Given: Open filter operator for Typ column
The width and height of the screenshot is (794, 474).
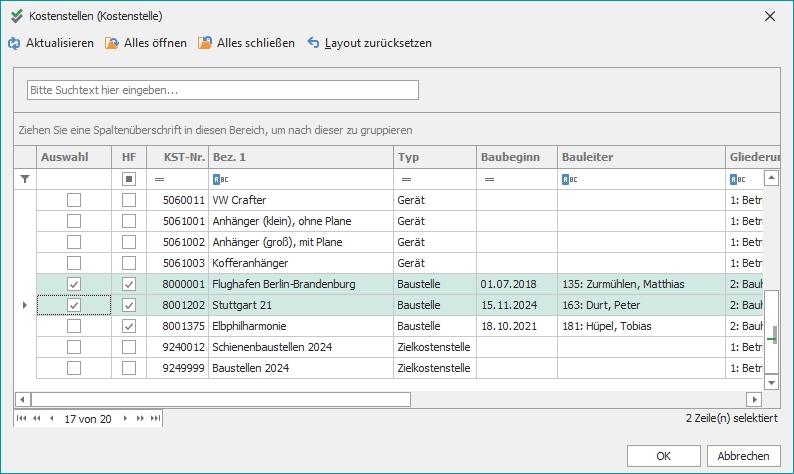Looking at the screenshot, I should [x=406, y=179].
